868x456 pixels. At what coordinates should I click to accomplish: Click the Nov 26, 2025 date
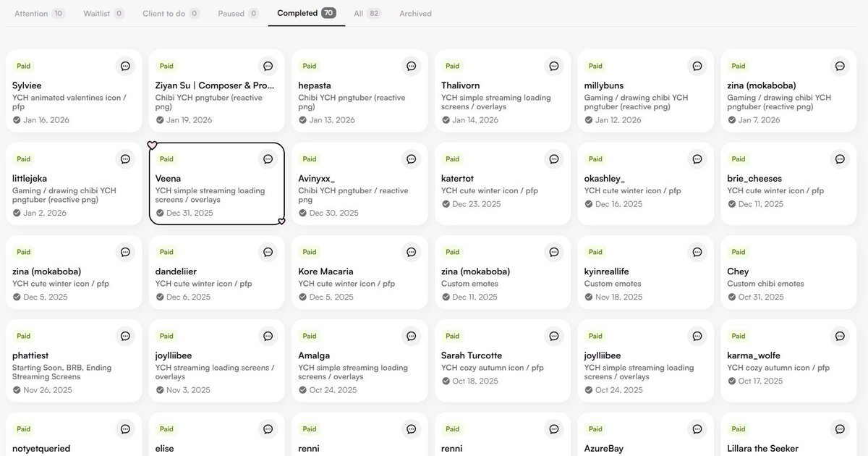(x=48, y=390)
